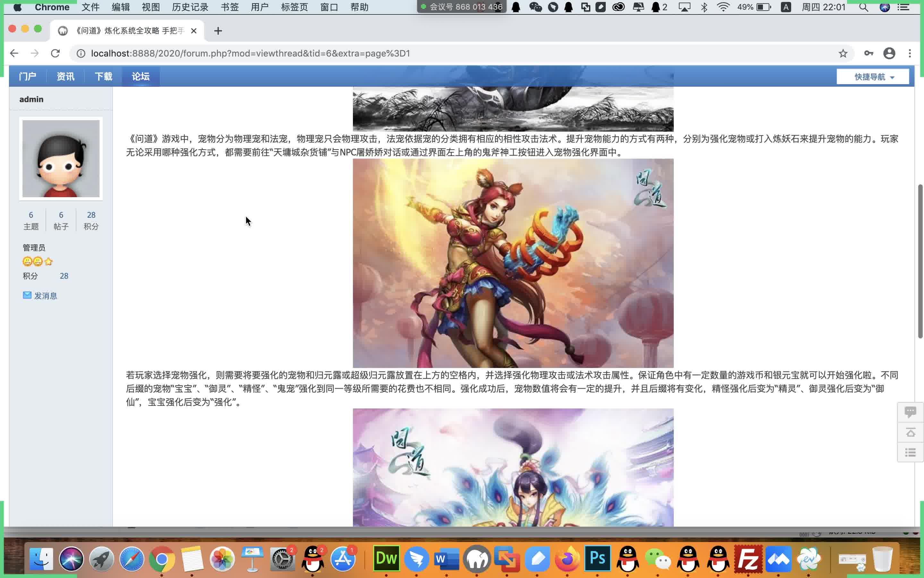Image resolution: width=924 pixels, height=578 pixels.
Task: Switch to the 资讯 tab
Action: (x=65, y=76)
